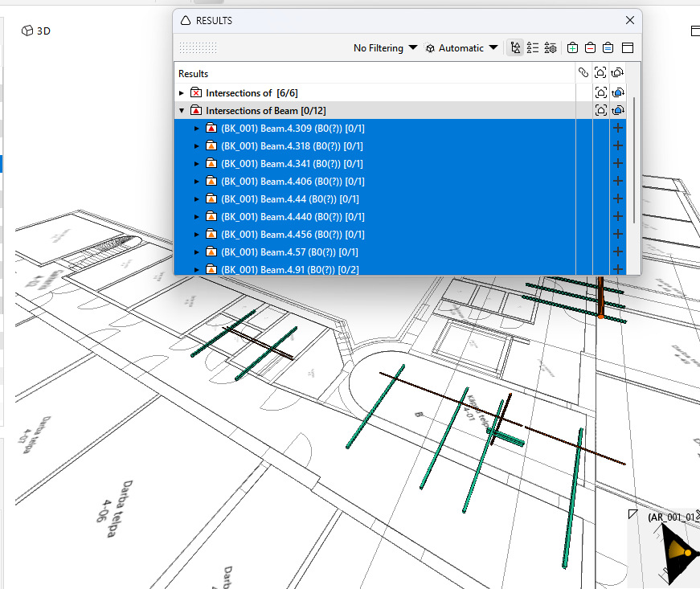
Task: Click the 3D view label
Action: pyautogui.click(x=43, y=31)
